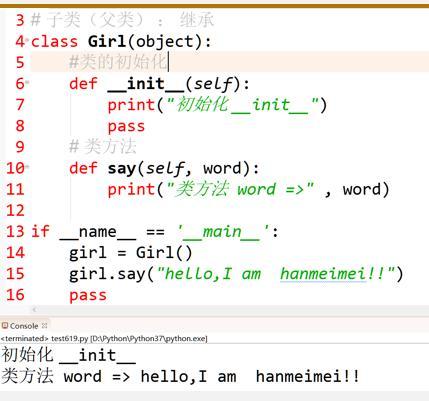The width and height of the screenshot is (429, 401).
Task: Collapse the class Girl fold marker
Action: [x=27, y=39]
